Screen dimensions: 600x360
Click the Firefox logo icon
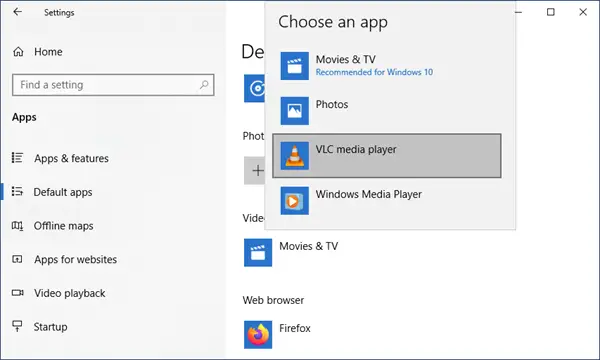click(258, 335)
